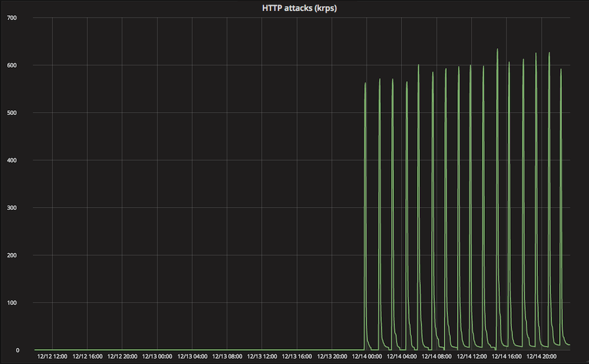
Task: Click the 12/13 12:00 time label
Action: (262, 357)
